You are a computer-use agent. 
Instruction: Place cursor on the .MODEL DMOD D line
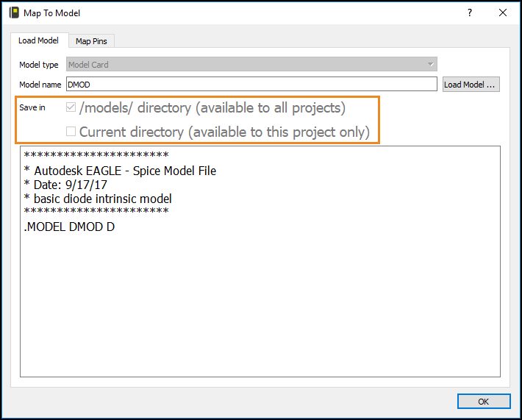[x=69, y=227]
